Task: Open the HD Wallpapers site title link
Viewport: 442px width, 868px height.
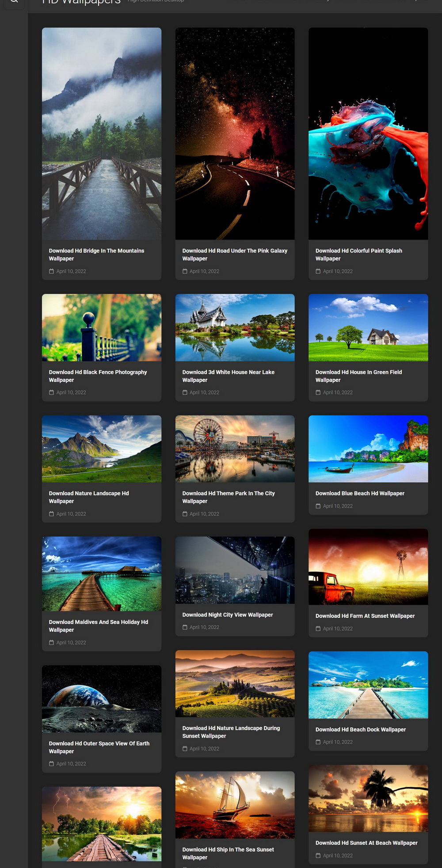Action: pos(81,2)
